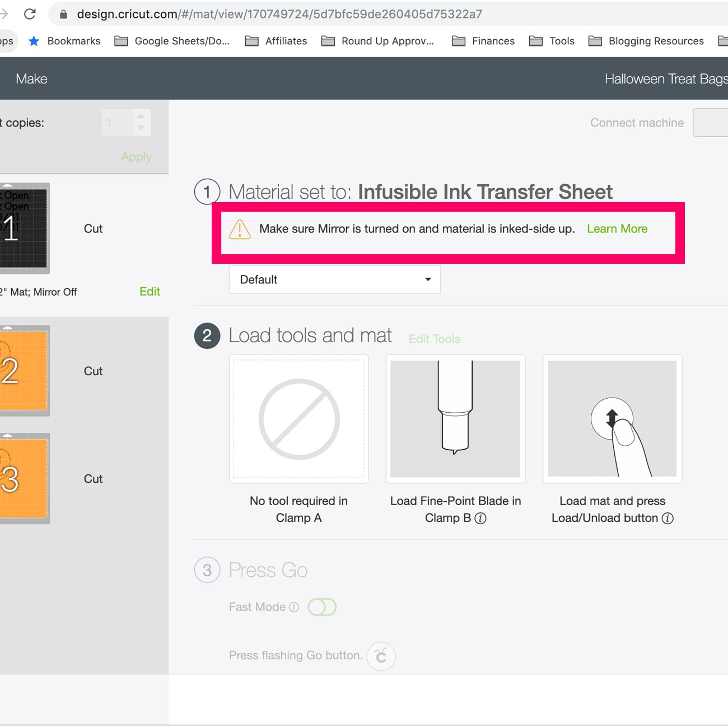Click the browser address bar URL
The image size is (728, 728).
279,14
